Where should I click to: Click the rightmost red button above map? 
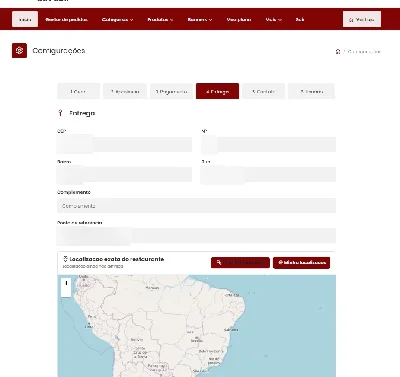click(x=302, y=263)
